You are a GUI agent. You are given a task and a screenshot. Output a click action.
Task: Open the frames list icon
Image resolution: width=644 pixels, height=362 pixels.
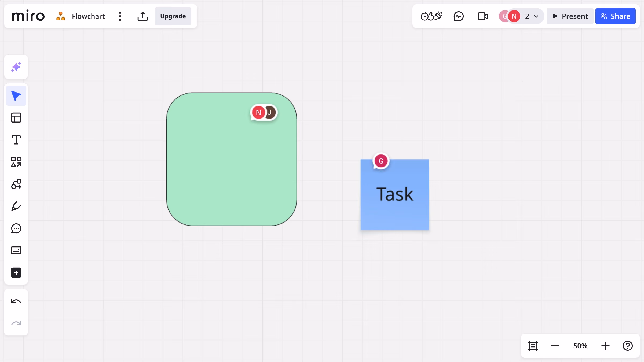click(x=533, y=346)
